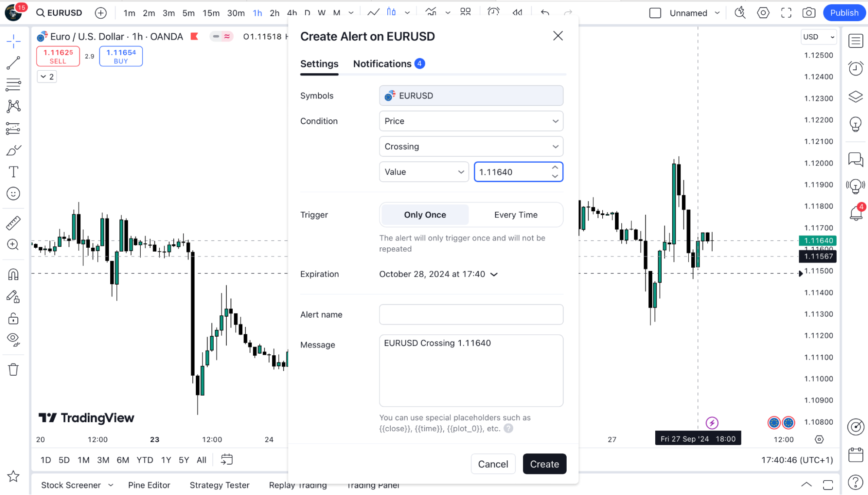Click the Alert name input field
Viewport: 868px width, 495px height.
[471, 315]
